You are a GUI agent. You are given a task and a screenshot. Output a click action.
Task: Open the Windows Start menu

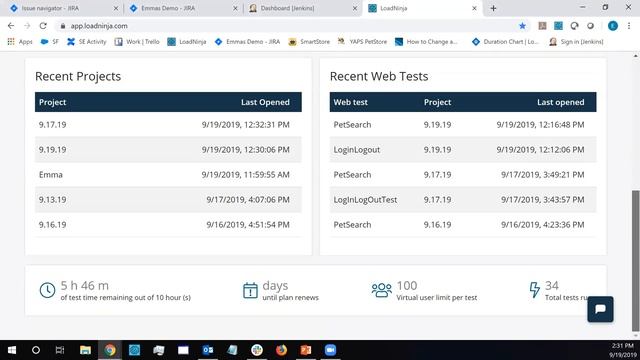pyautogui.click(x=12, y=350)
